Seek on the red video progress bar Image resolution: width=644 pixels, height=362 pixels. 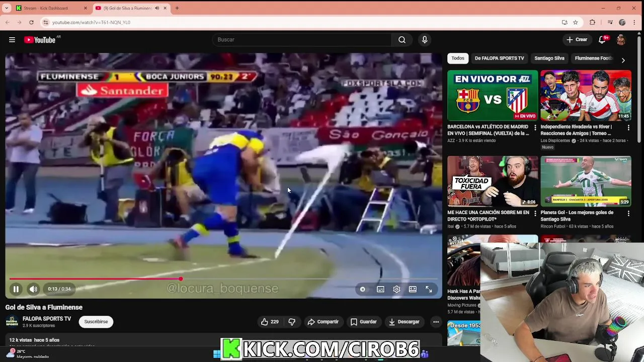(x=224, y=279)
